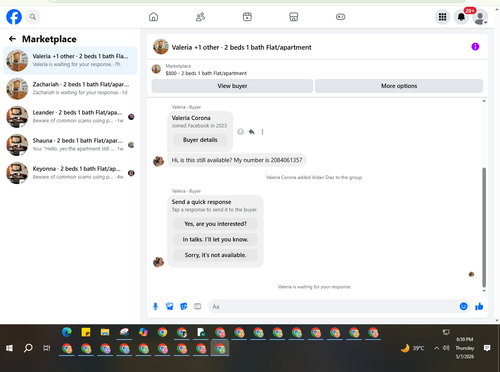This screenshot has height=372, width=500.
Task: Open the emoji picker in message box
Action: pos(463,306)
